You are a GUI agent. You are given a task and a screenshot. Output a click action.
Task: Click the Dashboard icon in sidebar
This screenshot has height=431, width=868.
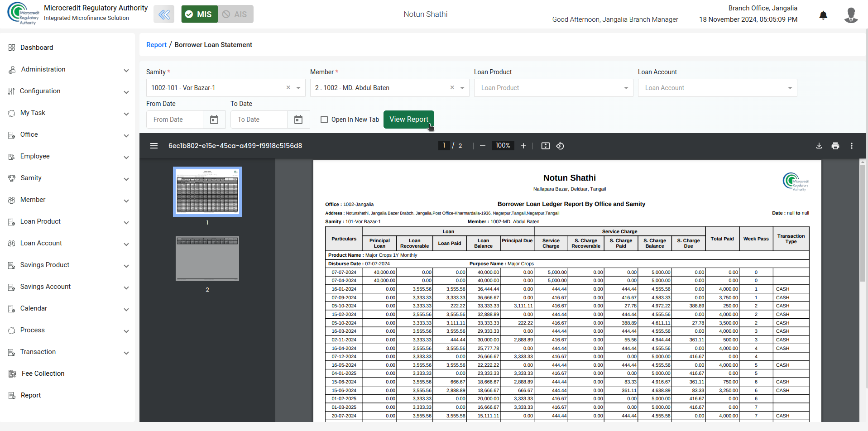tap(12, 48)
